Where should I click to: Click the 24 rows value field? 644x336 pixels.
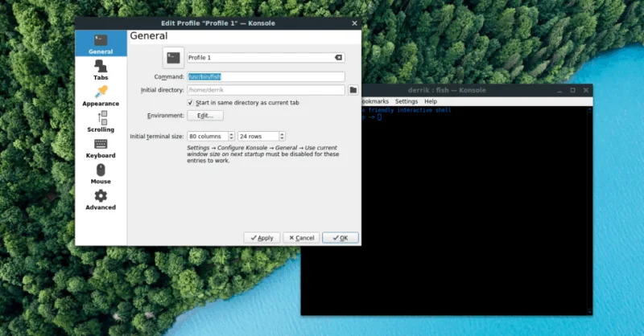258,136
